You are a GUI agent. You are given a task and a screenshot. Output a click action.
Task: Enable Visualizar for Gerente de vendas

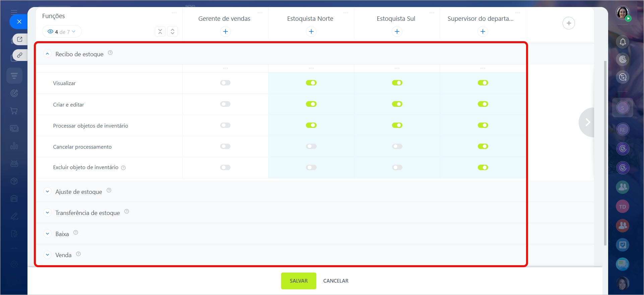point(225,83)
